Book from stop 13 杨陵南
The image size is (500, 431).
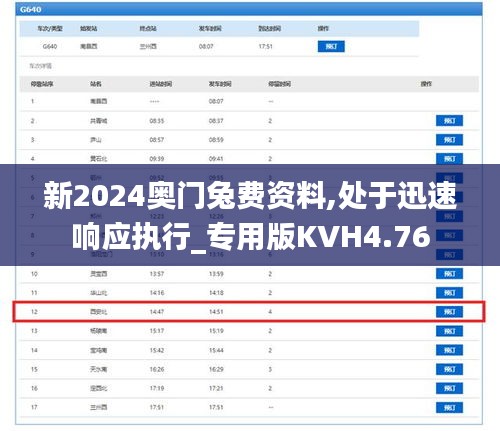[x=449, y=331]
